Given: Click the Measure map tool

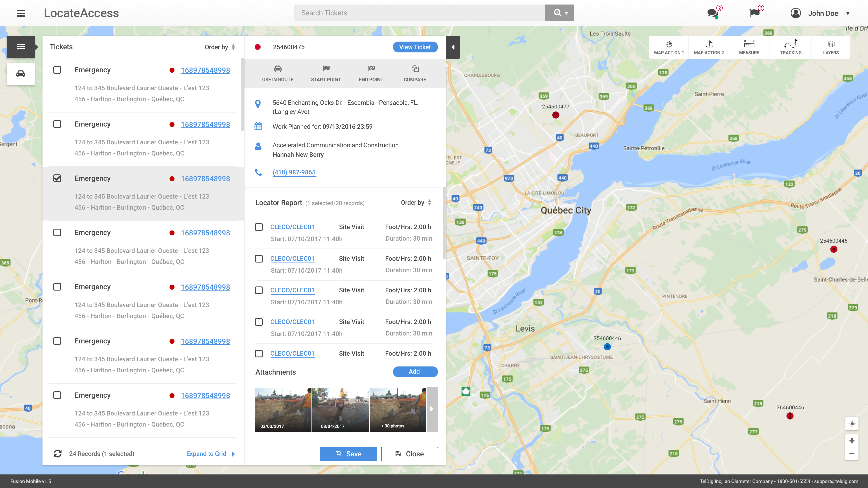Looking at the screenshot, I should click(x=749, y=47).
